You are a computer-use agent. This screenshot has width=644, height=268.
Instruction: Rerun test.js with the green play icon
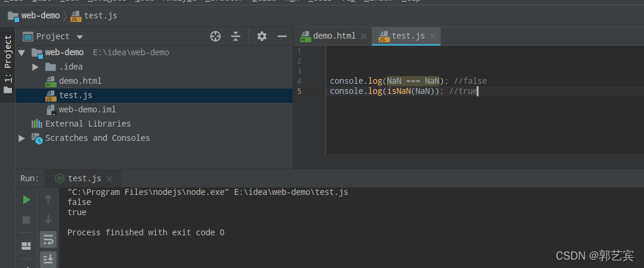[x=27, y=200]
